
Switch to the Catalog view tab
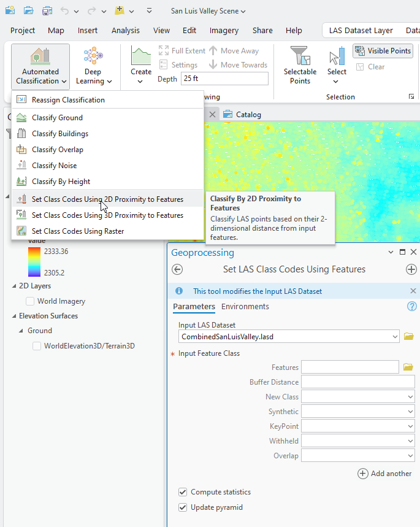point(242,115)
